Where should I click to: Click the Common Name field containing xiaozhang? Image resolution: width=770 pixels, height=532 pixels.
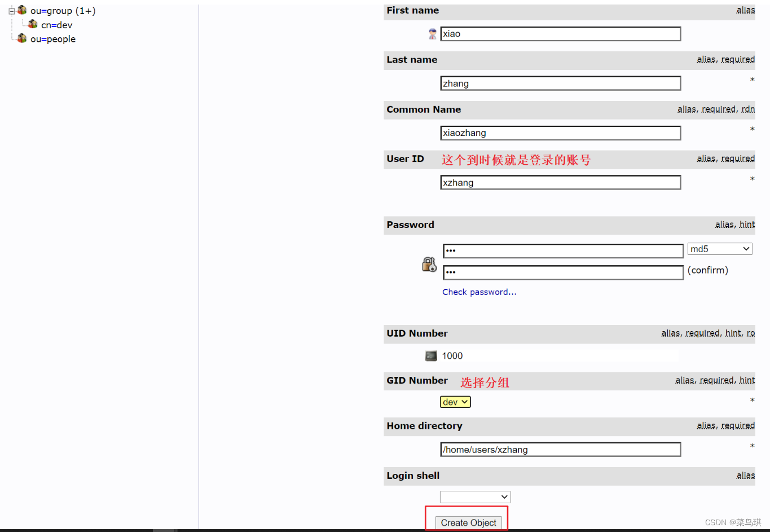tap(560, 133)
